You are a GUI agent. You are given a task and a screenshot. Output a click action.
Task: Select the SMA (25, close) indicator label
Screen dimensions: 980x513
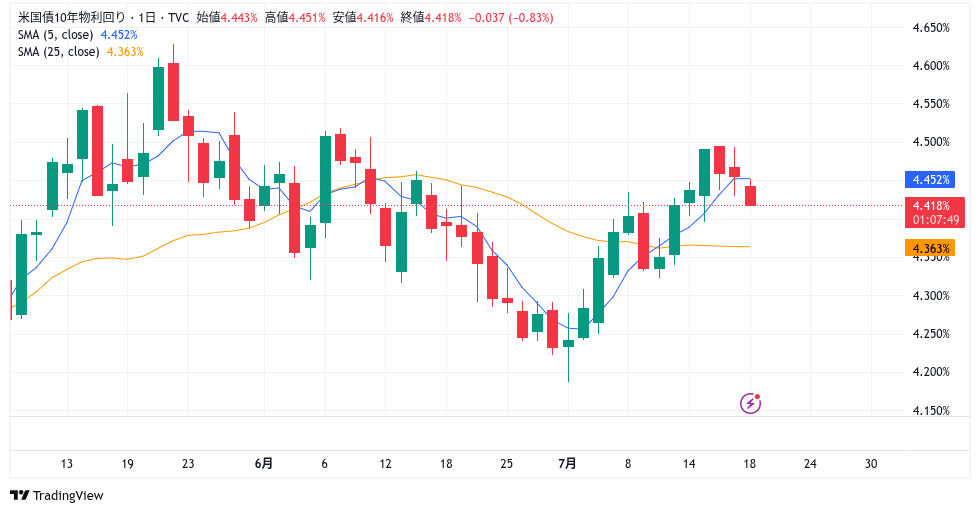pos(58,52)
